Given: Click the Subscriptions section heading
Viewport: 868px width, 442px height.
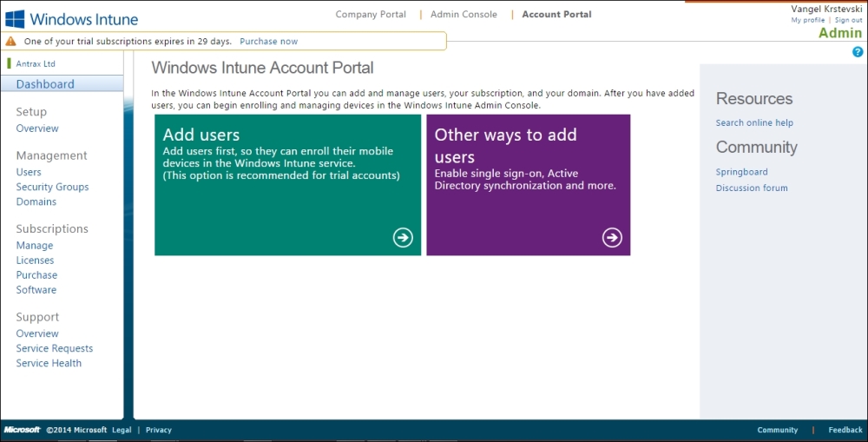Looking at the screenshot, I should coord(52,228).
